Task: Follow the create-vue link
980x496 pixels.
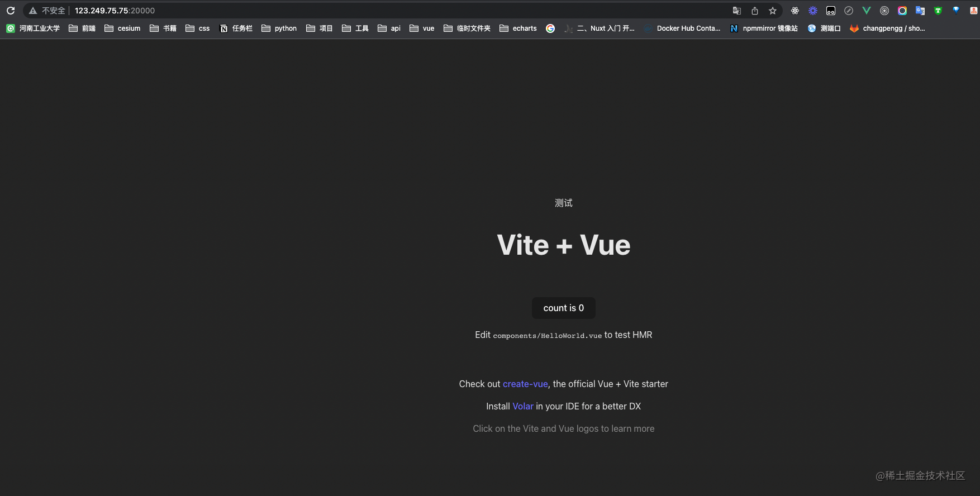Action: click(x=525, y=384)
